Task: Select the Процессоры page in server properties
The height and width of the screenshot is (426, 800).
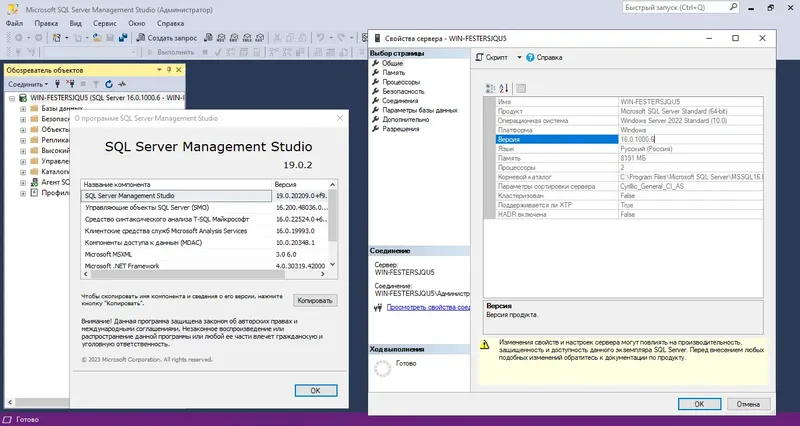Action: (x=401, y=82)
